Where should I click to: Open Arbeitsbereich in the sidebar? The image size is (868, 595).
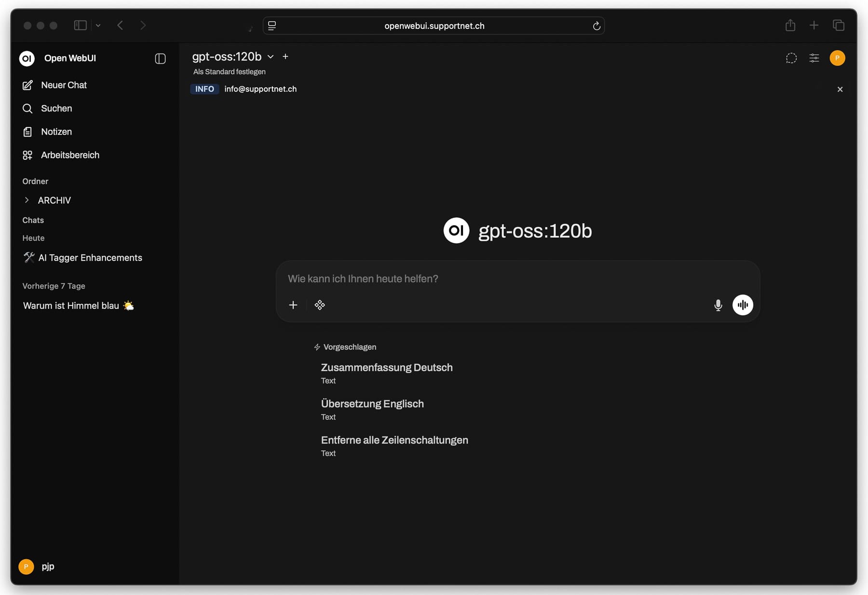click(x=70, y=155)
